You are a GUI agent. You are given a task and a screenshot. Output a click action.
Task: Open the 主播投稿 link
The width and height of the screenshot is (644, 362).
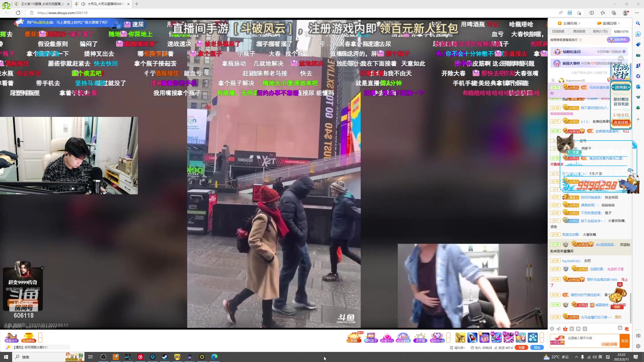pos(569,23)
